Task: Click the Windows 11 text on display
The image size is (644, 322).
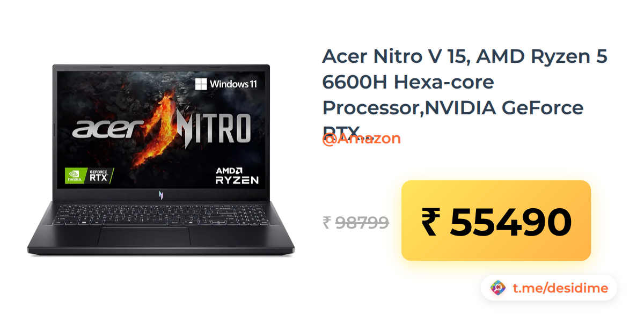Action: coord(233,84)
